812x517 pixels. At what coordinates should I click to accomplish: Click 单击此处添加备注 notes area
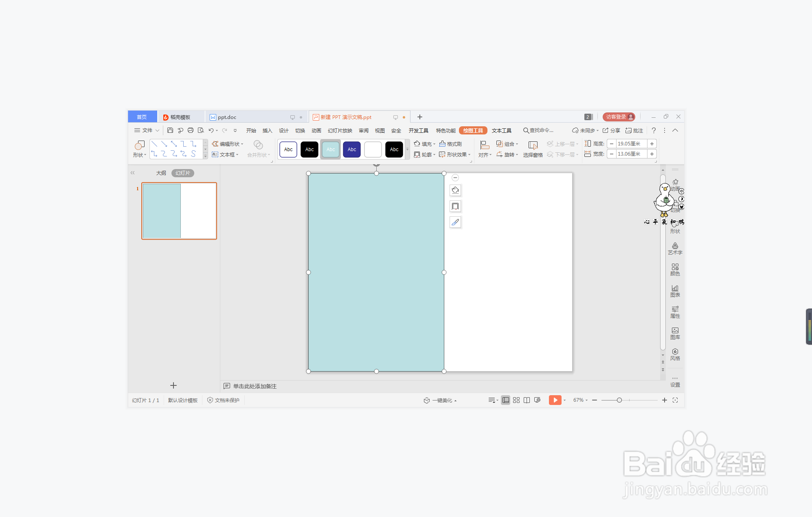(x=255, y=386)
